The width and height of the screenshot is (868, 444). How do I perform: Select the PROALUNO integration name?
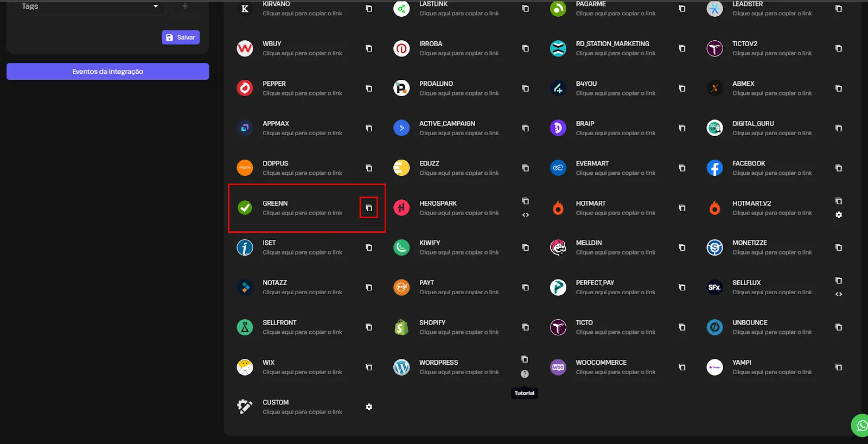[436, 84]
